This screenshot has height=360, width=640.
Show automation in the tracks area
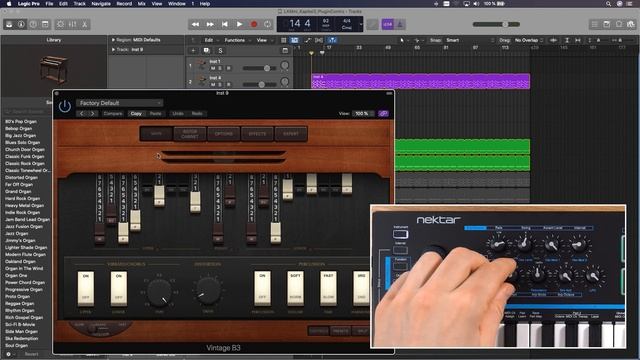[x=307, y=40]
